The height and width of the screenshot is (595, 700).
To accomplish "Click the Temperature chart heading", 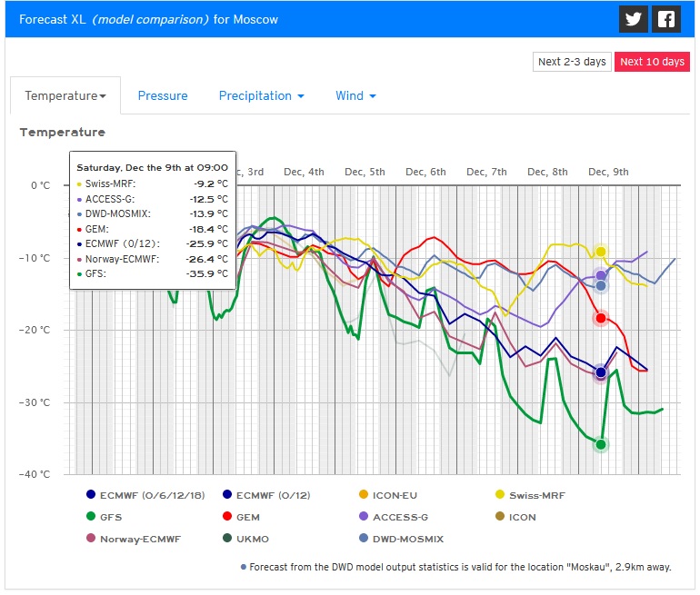I will pyautogui.click(x=63, y=132).
